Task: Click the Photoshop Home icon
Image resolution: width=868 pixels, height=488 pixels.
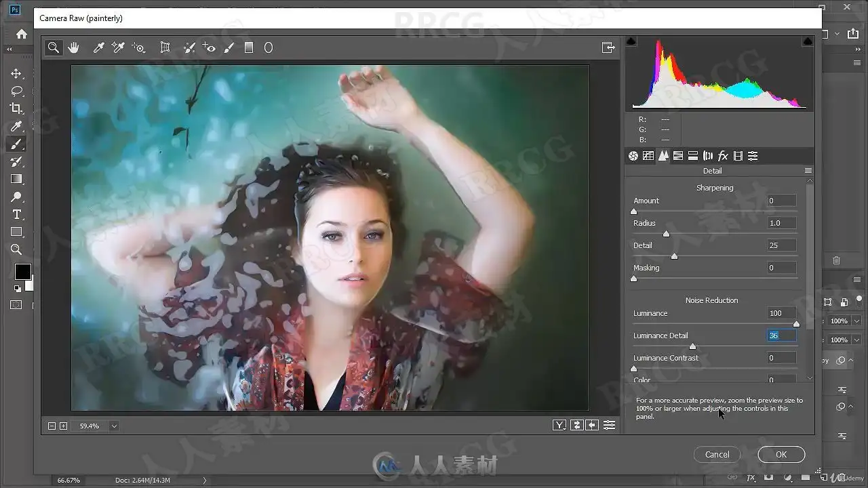Action: pyautogui.click(x=22, y=34)
